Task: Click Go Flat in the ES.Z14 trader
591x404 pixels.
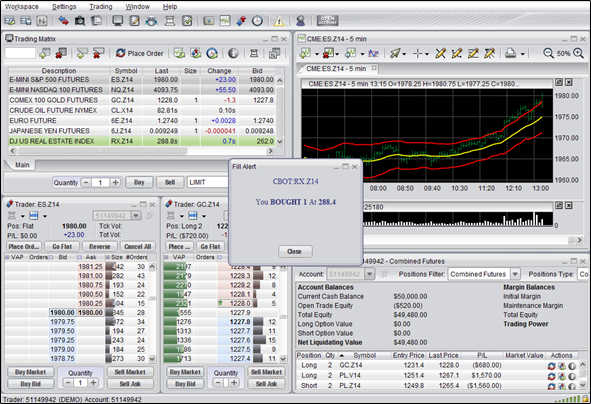Action: click(62, 246)
